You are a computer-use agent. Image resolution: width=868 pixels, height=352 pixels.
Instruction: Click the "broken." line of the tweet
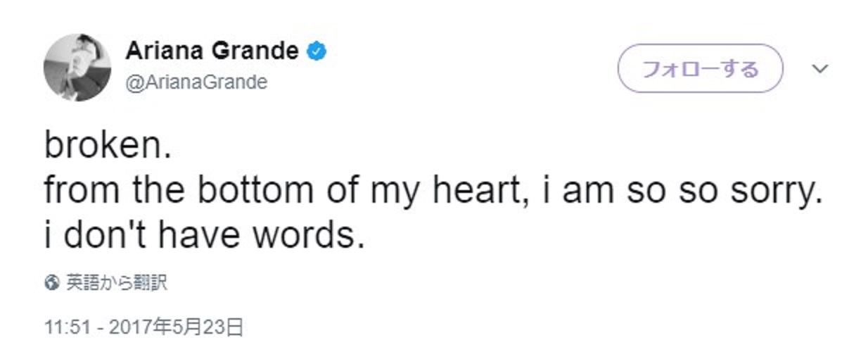pyautogui.click(x=108, y=146)
